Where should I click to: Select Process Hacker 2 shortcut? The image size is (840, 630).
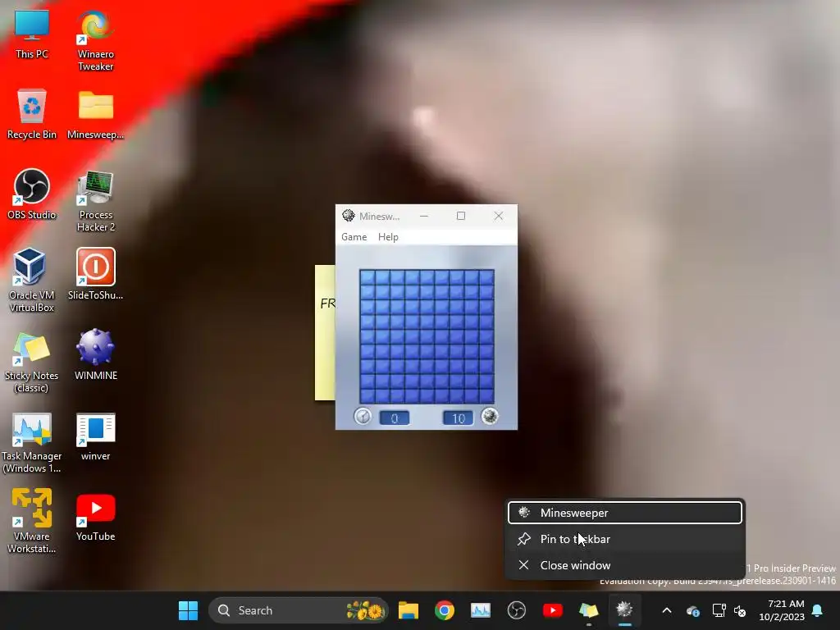95,201
